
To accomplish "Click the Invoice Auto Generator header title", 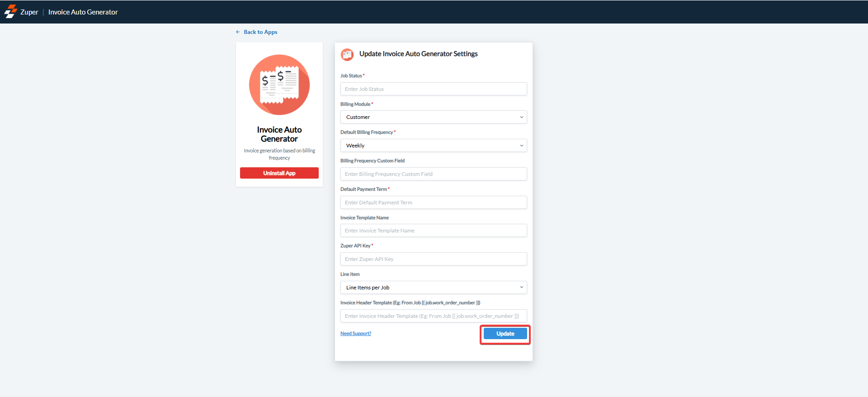I will coord(83,12).
